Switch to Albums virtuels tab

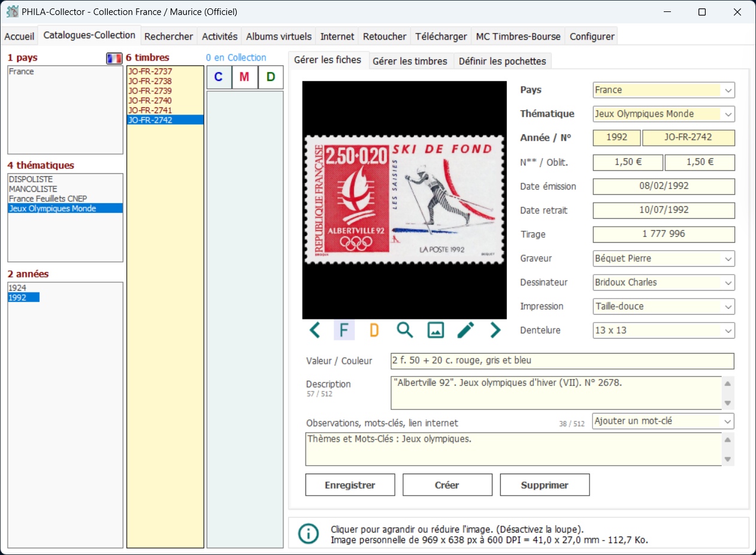pyautogui.click(x=279, y=37)
